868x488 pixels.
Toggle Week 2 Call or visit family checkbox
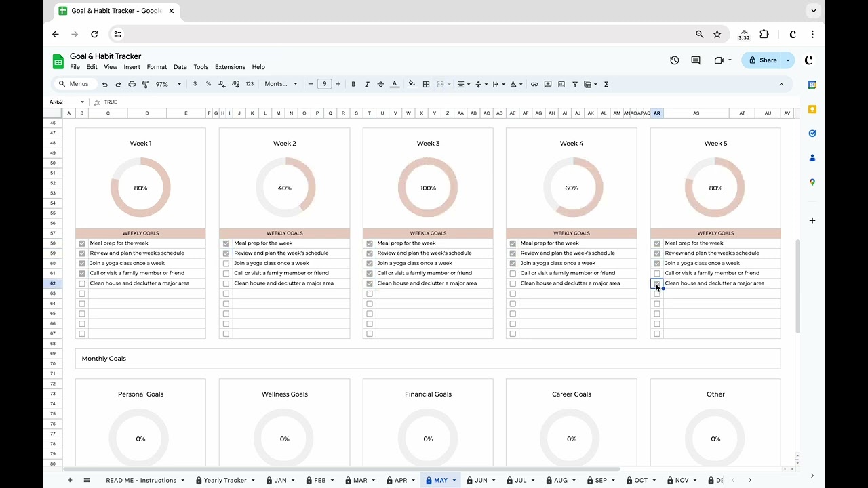226,273
